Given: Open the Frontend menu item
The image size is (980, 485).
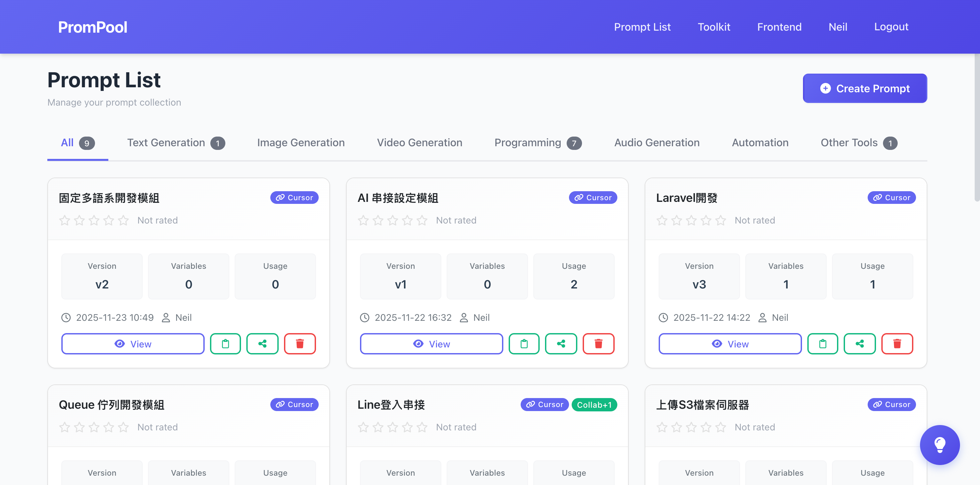Looking at the screenshot, I should tap(779, 27).
